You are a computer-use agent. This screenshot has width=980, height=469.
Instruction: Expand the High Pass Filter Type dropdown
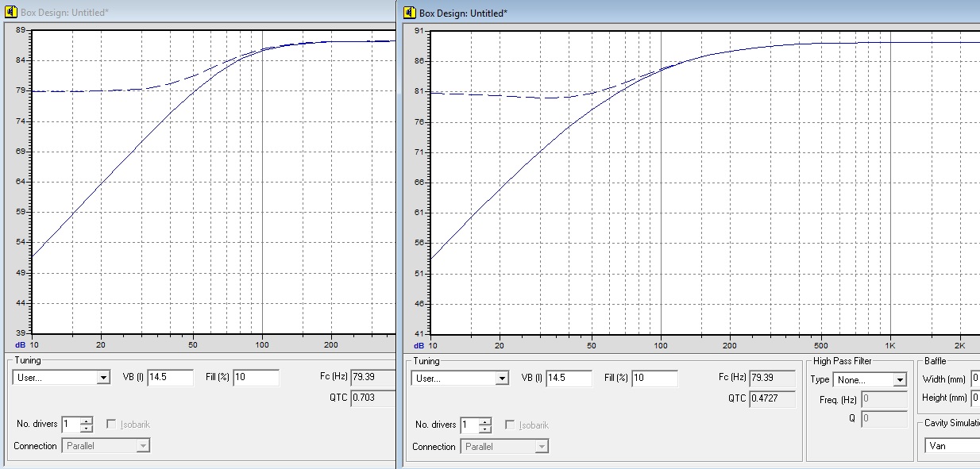click(899, 380)
